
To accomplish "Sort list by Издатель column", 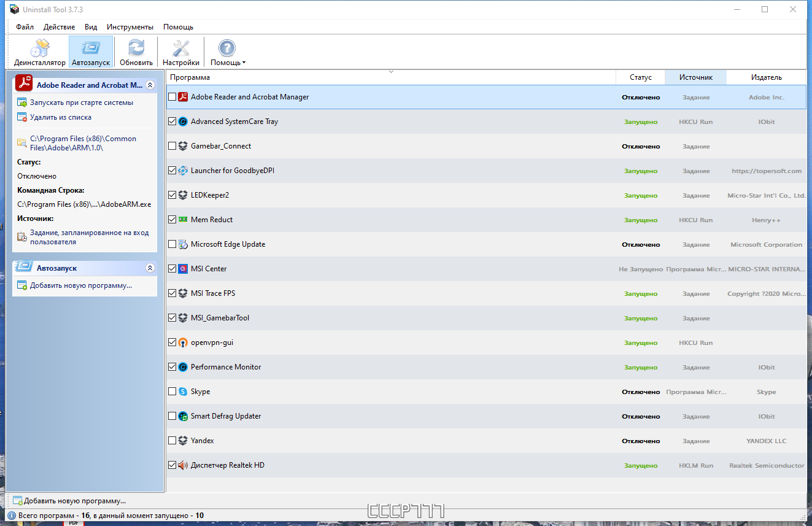I will point(766,77).
